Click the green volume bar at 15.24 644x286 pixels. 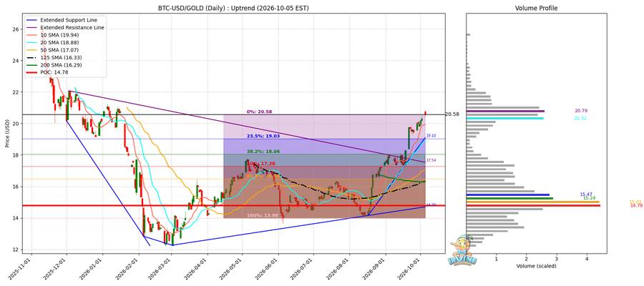[509, 198]
